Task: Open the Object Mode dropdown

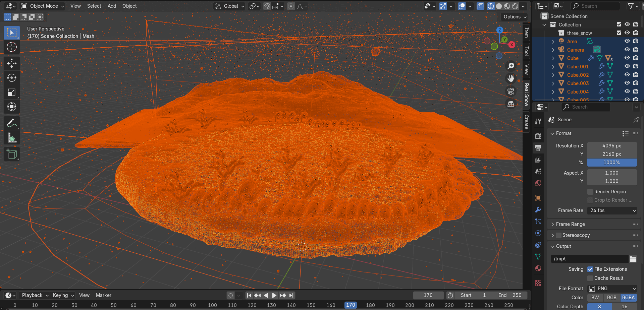Action: (42, 6)
